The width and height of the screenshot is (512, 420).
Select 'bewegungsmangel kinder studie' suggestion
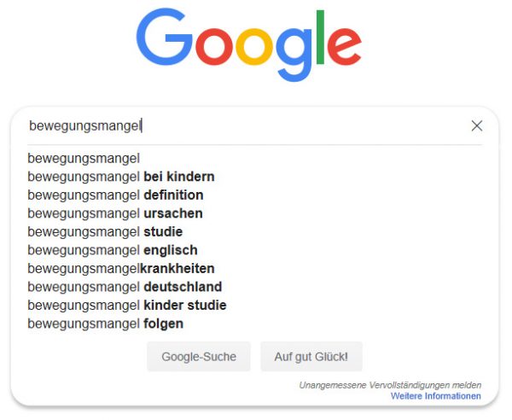[x=126, y=306]
